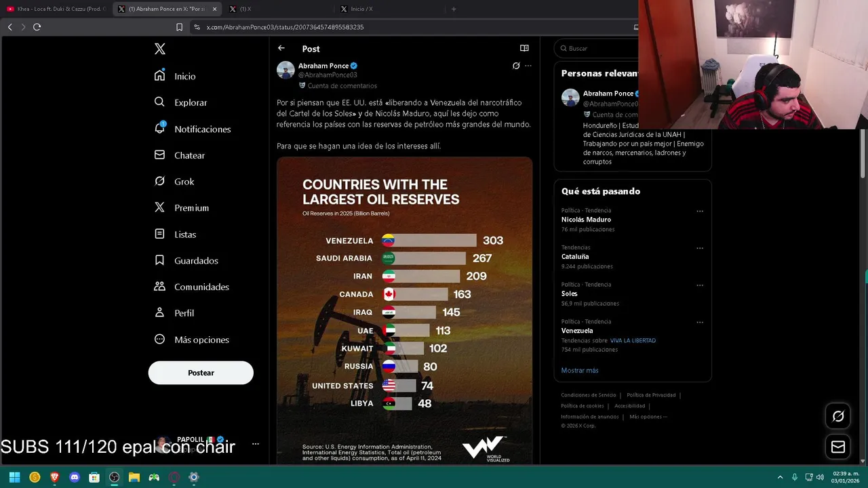The image size is (868, 488).
Task: Click the address bar URL
Action: click(x=285, y=27)
